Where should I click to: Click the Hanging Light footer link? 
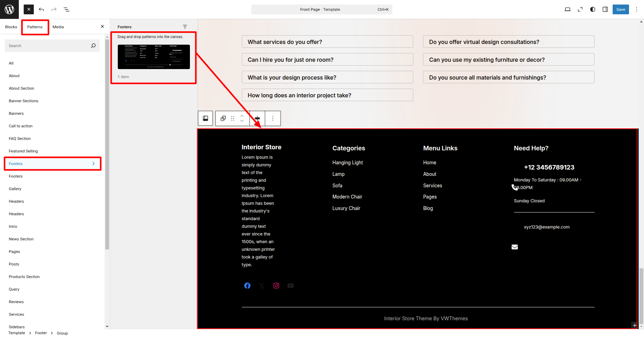click(x=347, y=163)
